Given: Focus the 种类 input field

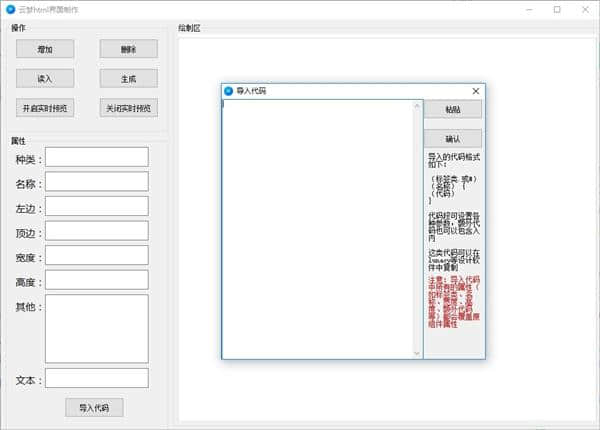Looking at the screenshot, I should pyautogui.click(x=97, y=157).
